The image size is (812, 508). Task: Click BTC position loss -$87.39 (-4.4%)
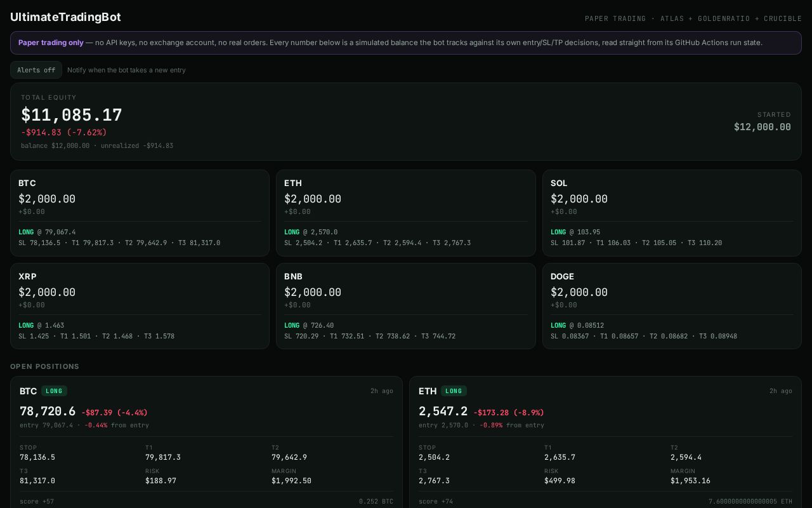coord(114,413)
